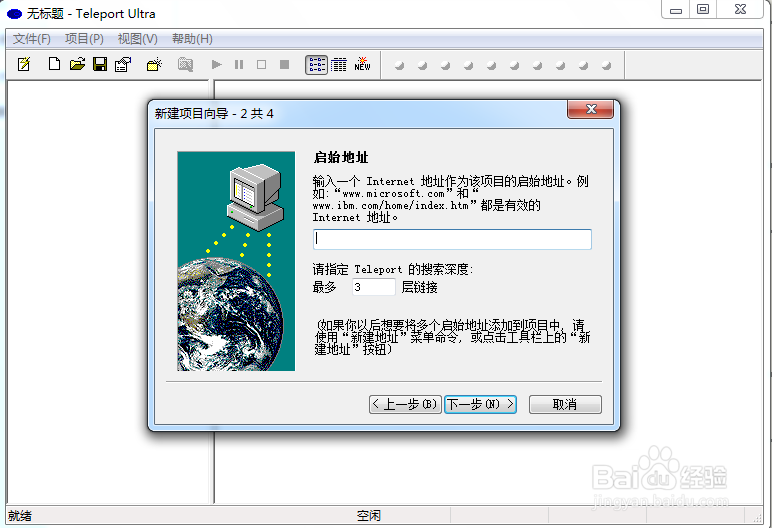772x528 pixels.
Task: Click the New Address folder-with-spark icon
Action: [155, 65]
